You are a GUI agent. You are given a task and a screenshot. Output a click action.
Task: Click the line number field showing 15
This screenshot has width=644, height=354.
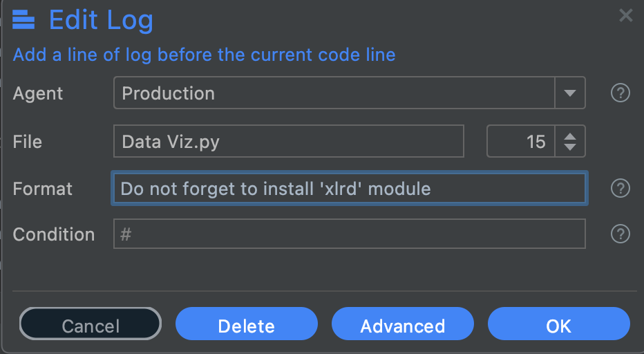[x=521, y=142]
